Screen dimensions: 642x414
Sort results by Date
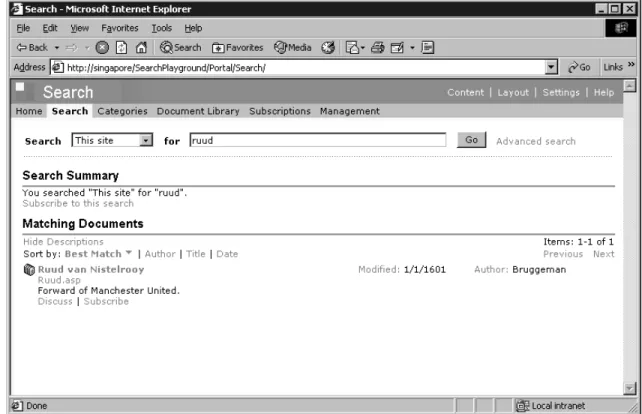(227, 254)
